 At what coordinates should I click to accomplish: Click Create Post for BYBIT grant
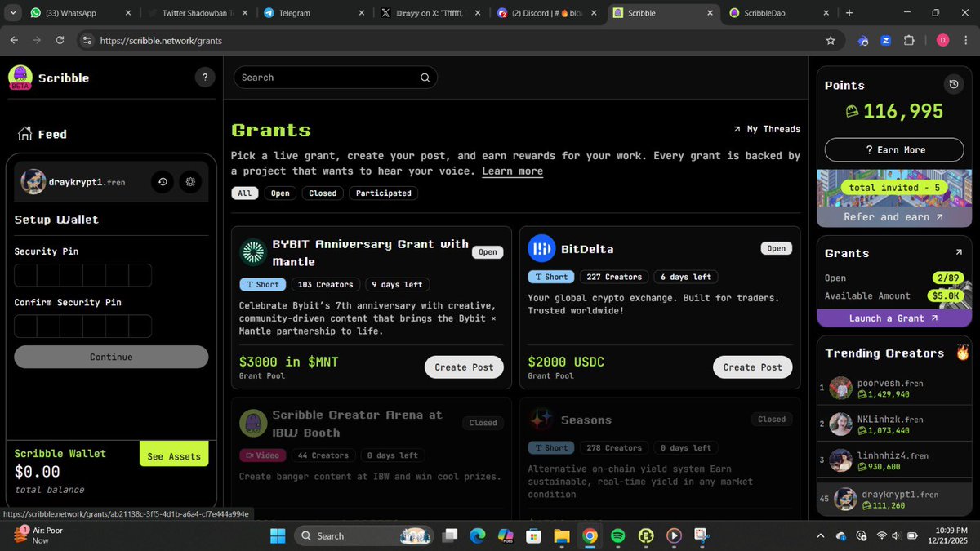click(464, 367)
